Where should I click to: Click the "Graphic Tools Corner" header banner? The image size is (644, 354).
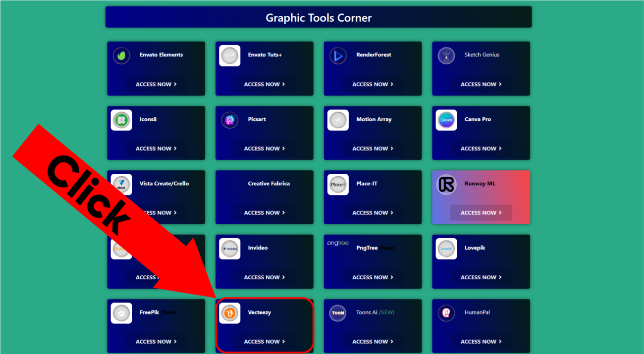[319, 17]
